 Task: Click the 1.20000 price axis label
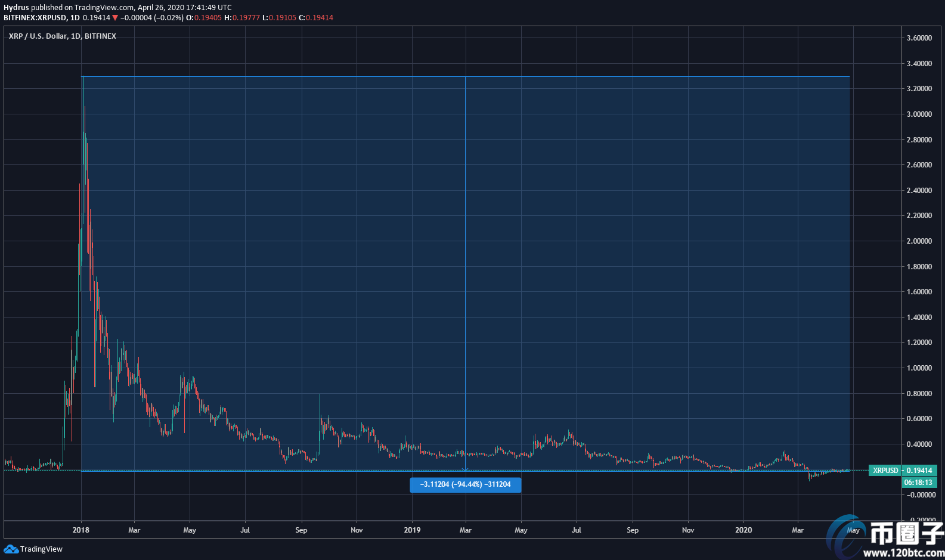(x=919, y=343)
